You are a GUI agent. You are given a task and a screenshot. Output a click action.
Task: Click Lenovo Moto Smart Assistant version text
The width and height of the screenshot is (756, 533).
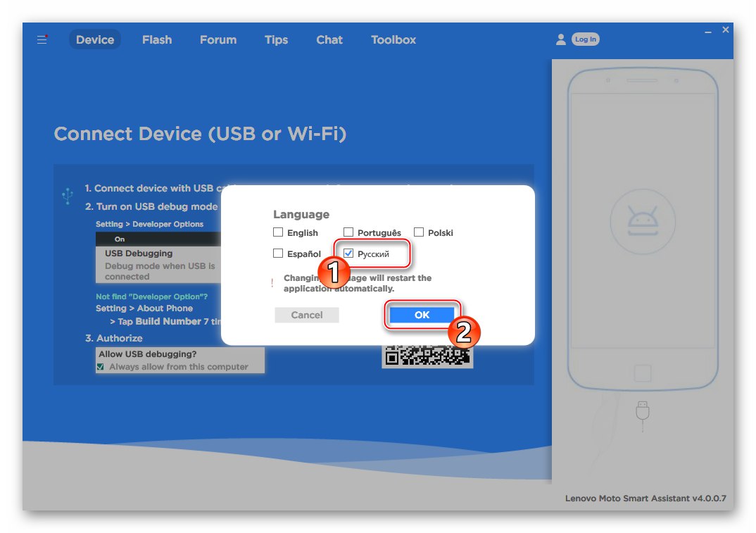click(x=645, y=498)
